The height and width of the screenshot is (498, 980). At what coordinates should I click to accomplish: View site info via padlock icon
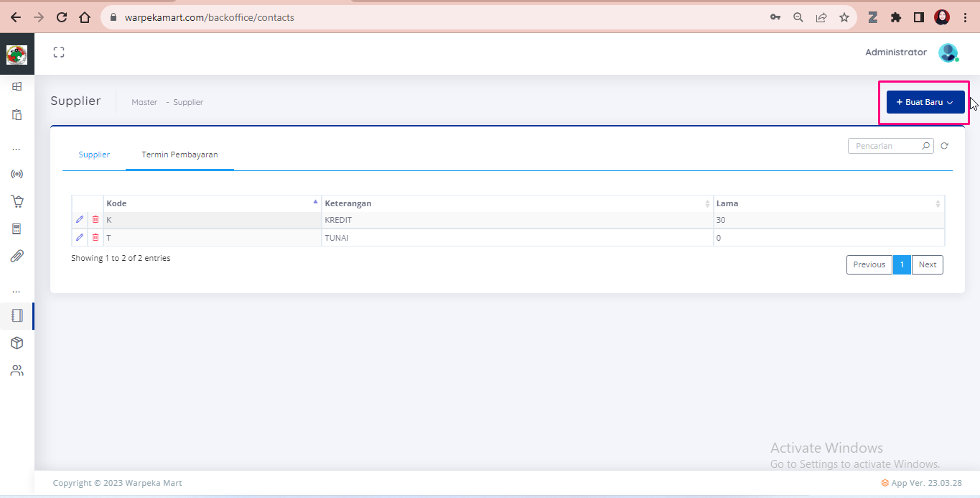point(114,17)
